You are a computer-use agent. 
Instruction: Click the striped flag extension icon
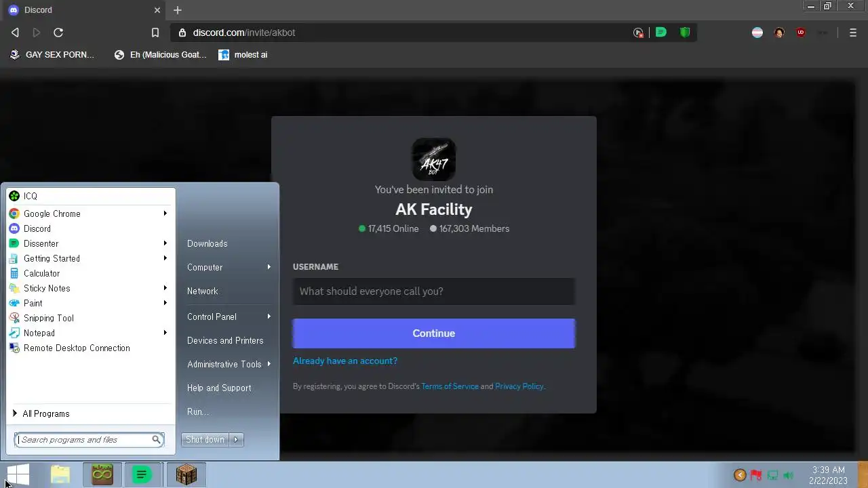click(757, 33)
